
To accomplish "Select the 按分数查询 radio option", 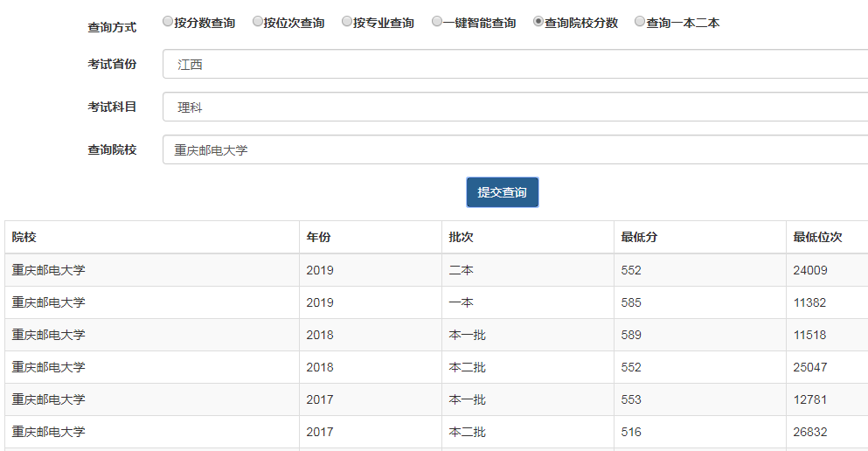I will 168,22.
